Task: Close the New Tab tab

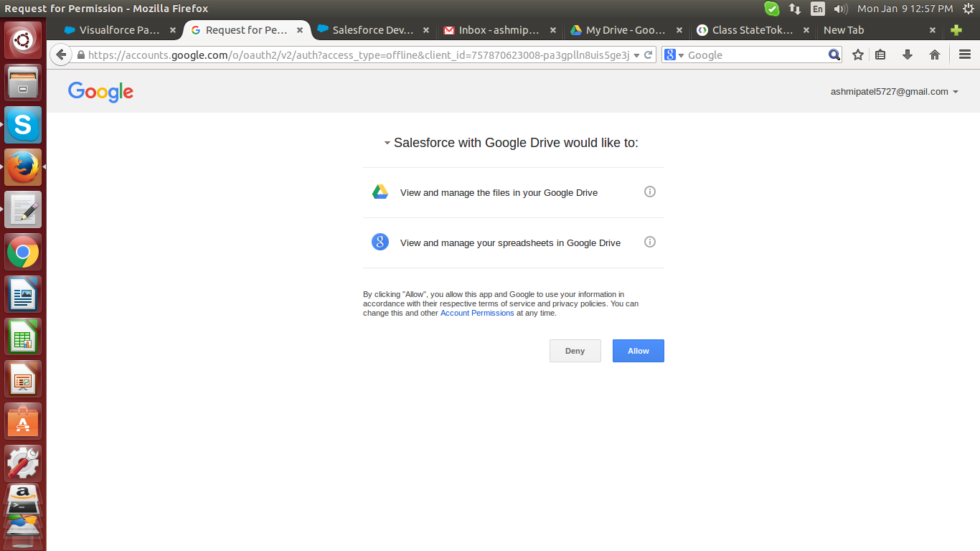Action: coord(933,30)
